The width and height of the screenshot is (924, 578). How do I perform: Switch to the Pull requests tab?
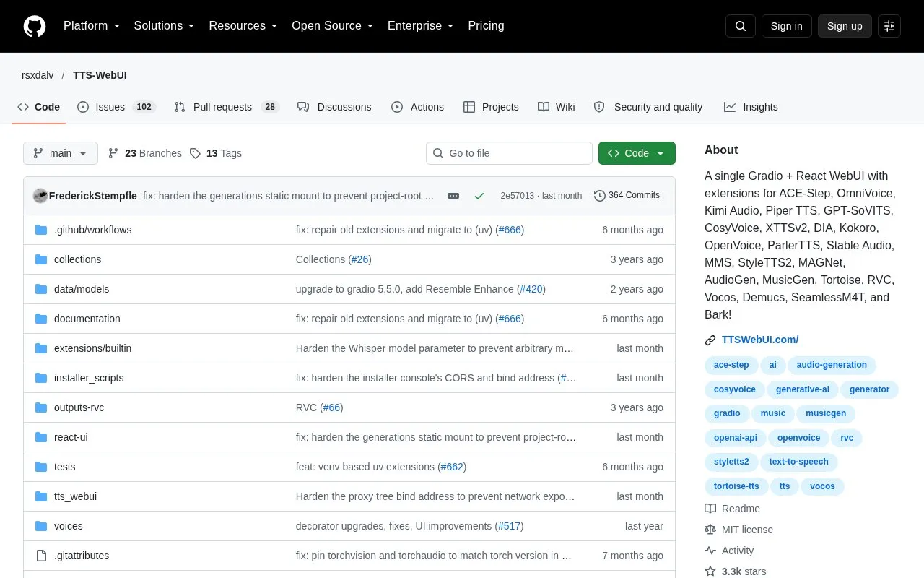click(x=227, y=107)
